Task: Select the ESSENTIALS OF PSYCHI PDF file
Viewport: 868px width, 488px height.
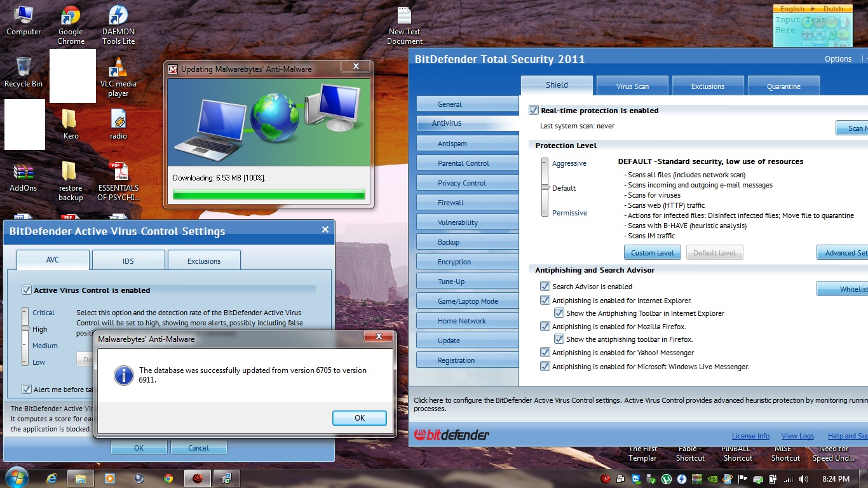Action: [118, 181]
